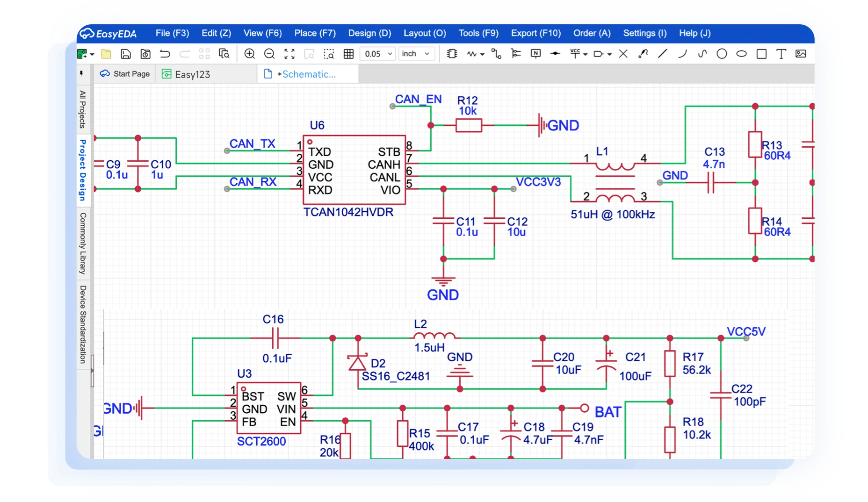The width and height of the screenshot is (868, 502).
Task: Zoom out using the minus magnifier icon
Action: (x=269, y=54)
